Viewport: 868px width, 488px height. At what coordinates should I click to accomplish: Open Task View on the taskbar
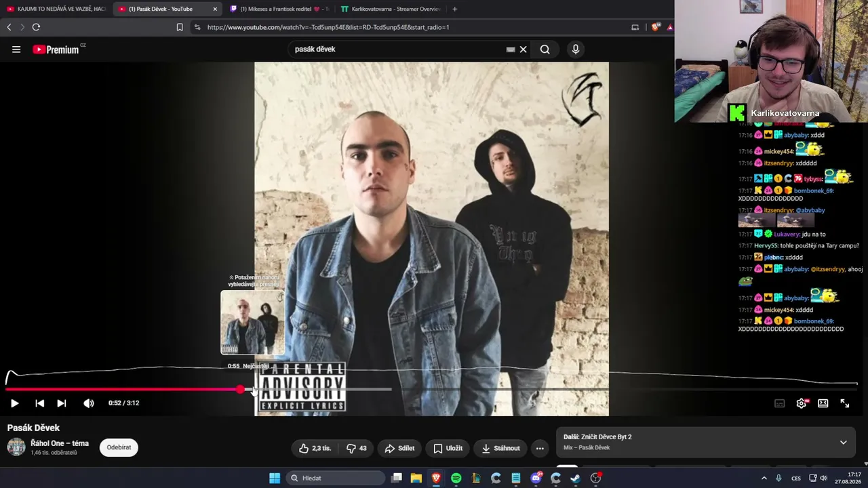(x=397, y=479)
